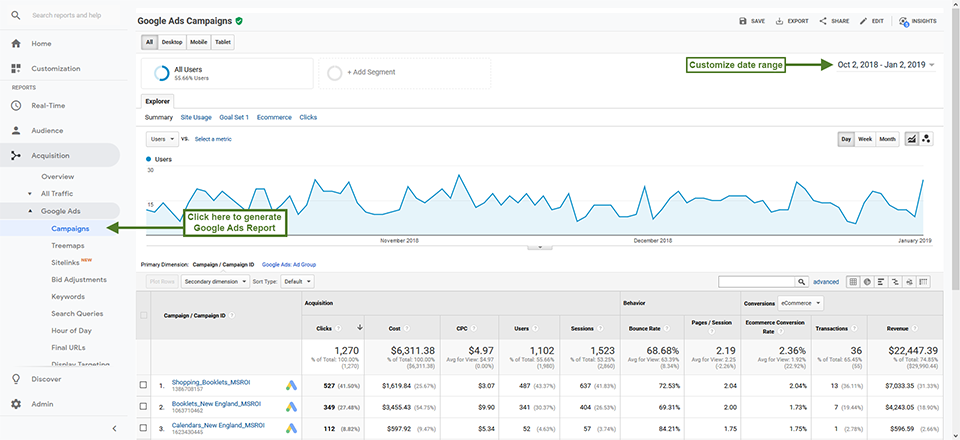Check the Booklets_New England_MSROI row checkbox

143,406
